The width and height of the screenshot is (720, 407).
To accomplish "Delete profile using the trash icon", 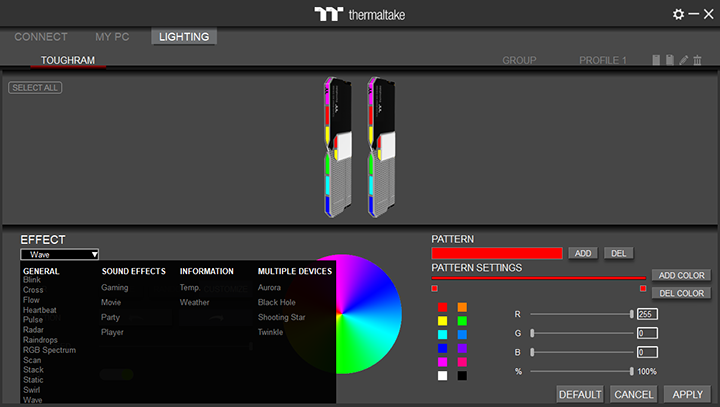I will (698, 60).
